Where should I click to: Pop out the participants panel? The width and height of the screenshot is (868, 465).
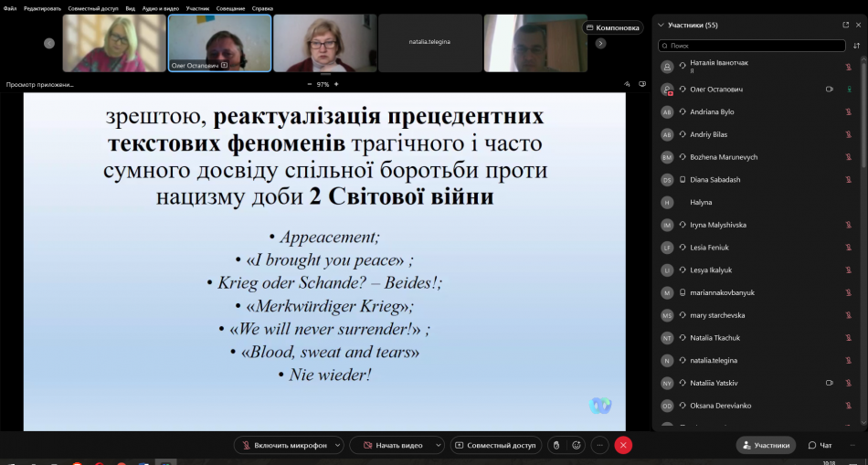(845, 25)
